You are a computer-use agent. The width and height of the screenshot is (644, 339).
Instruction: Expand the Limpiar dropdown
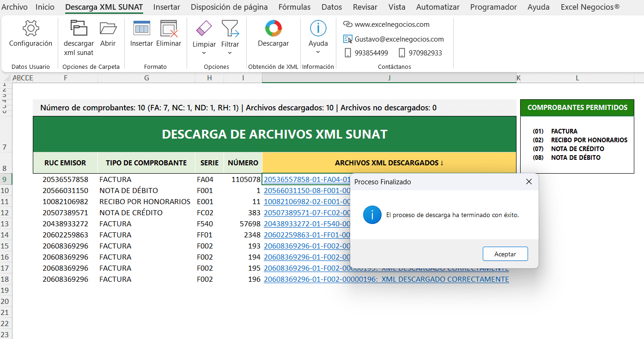pyautogui.click(x=204, y=53)
